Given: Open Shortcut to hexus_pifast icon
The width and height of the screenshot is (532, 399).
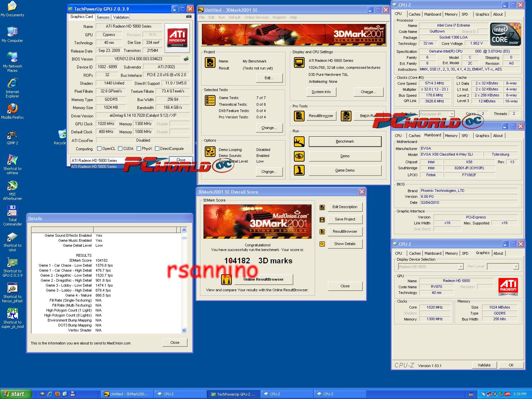Looking at the screenshot, I should tap(12, 293).
